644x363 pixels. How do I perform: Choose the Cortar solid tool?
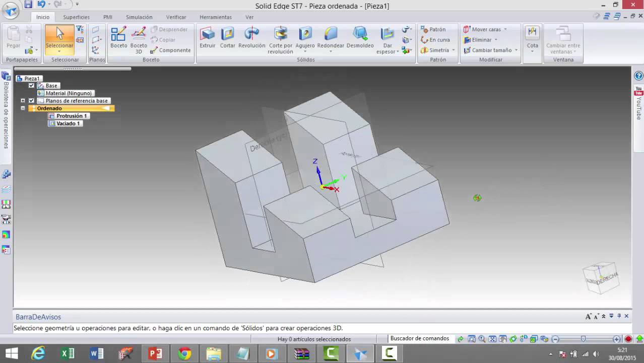(x=228, y=38)
